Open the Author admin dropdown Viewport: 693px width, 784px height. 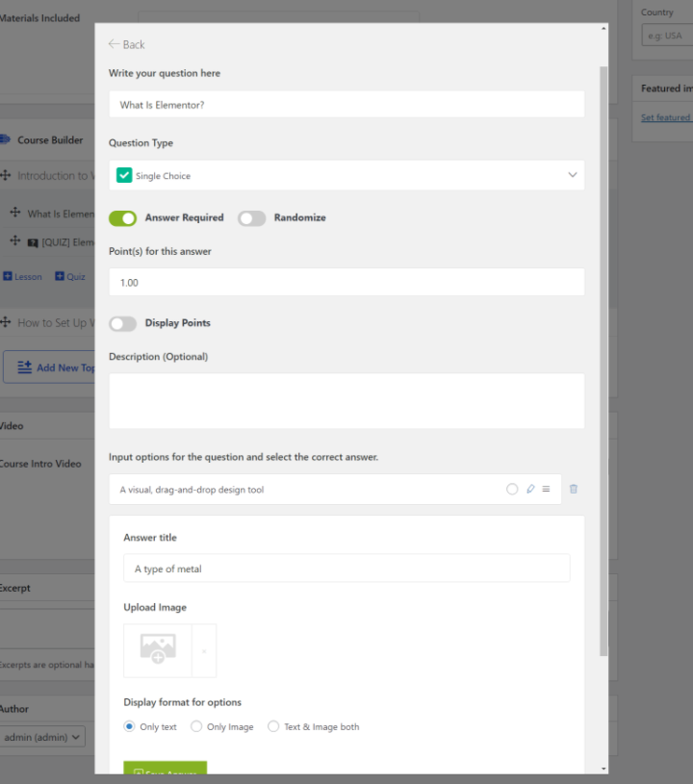click(42, 737)
